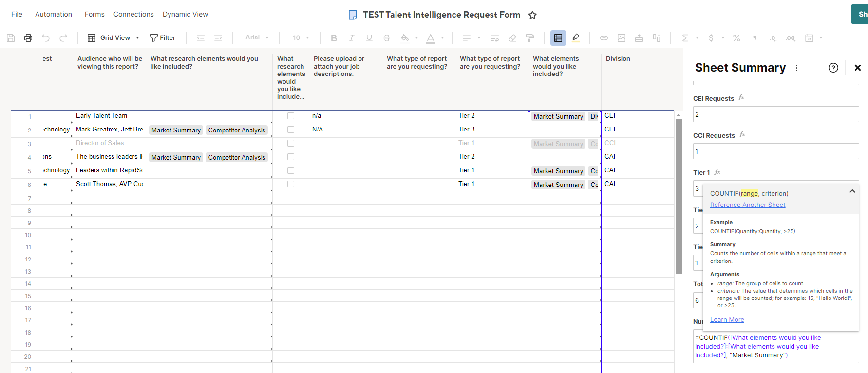Image resolution: width=868 pixels, height=373 pixels.
Task: Click the insert row icon
Action: tap(639, 38)
